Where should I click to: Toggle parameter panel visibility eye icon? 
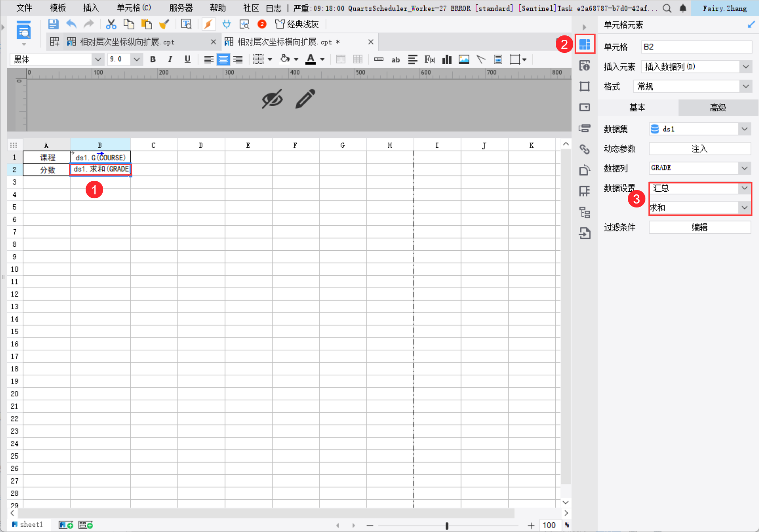pos(272,99)
